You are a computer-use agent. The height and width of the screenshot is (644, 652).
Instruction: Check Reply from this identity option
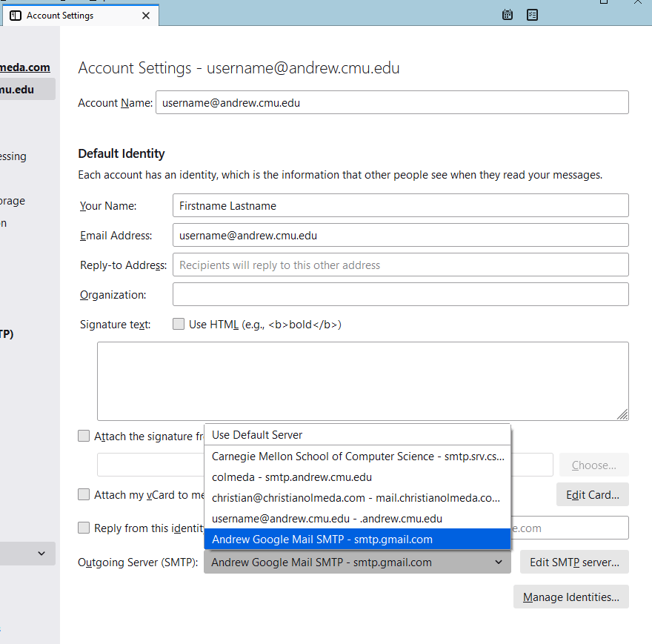[84, 528]
